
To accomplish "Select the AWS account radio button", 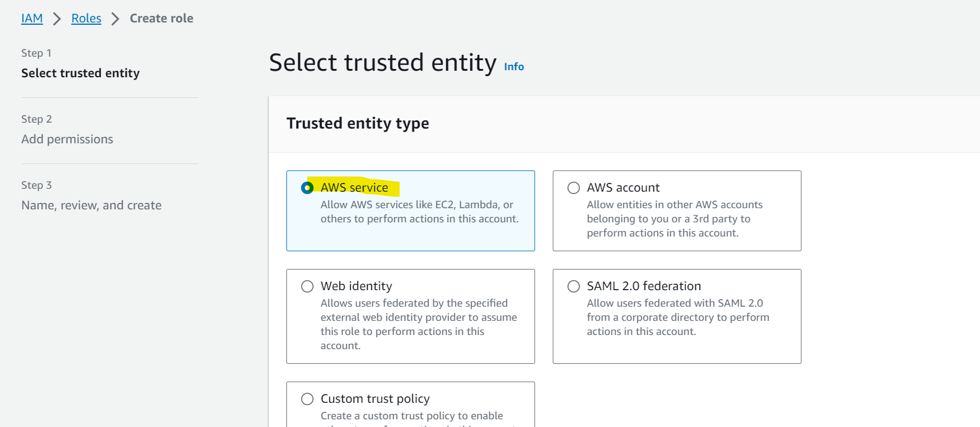I will (x=573, y=188).
